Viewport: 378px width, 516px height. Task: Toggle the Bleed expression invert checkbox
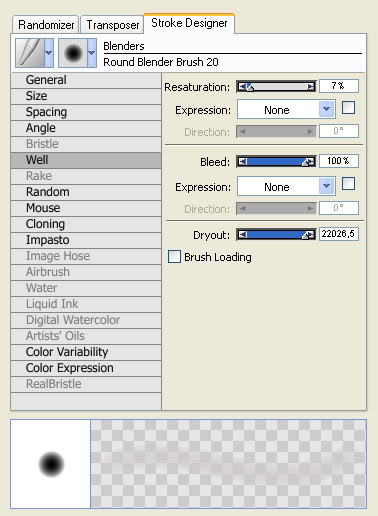click(348, 184)
